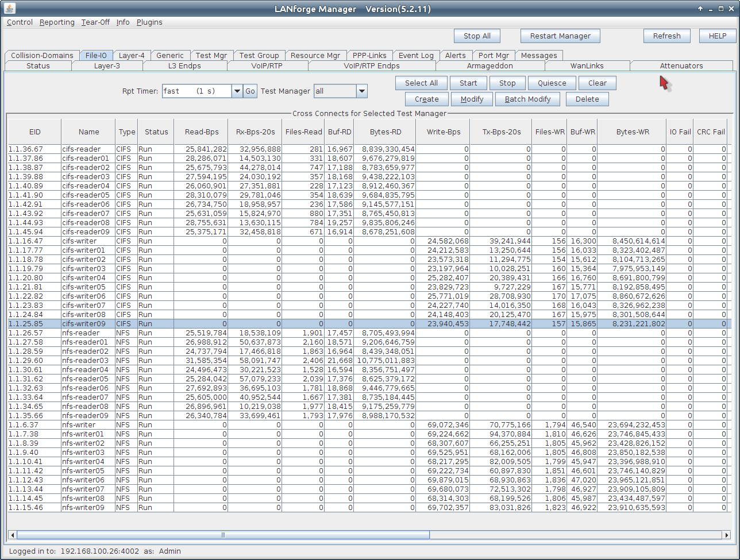Click the Java icon in title bar
The width and height of the screenshot is (740, 560).
click(x=10, y=9)
